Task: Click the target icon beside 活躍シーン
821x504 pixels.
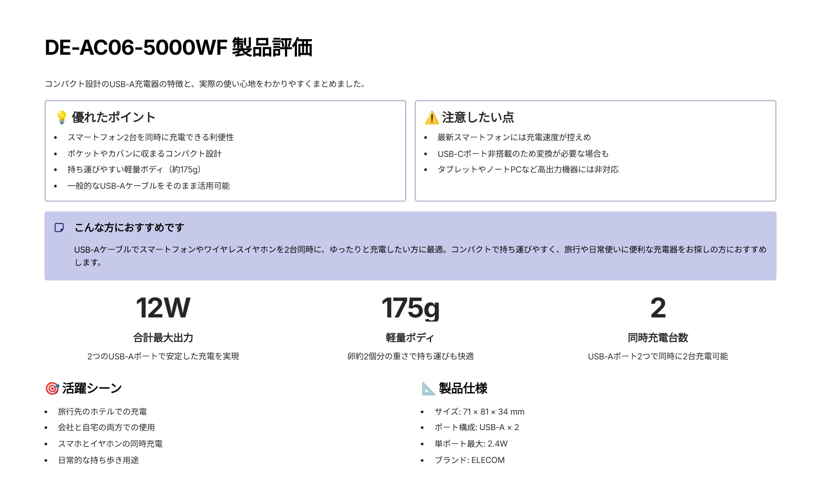Action: 52,387
